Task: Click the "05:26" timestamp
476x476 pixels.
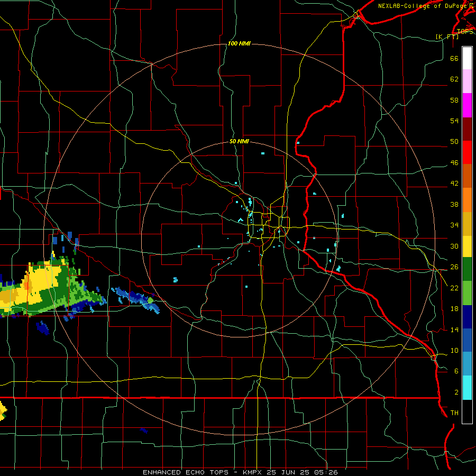Action: (x=326, y=472)
